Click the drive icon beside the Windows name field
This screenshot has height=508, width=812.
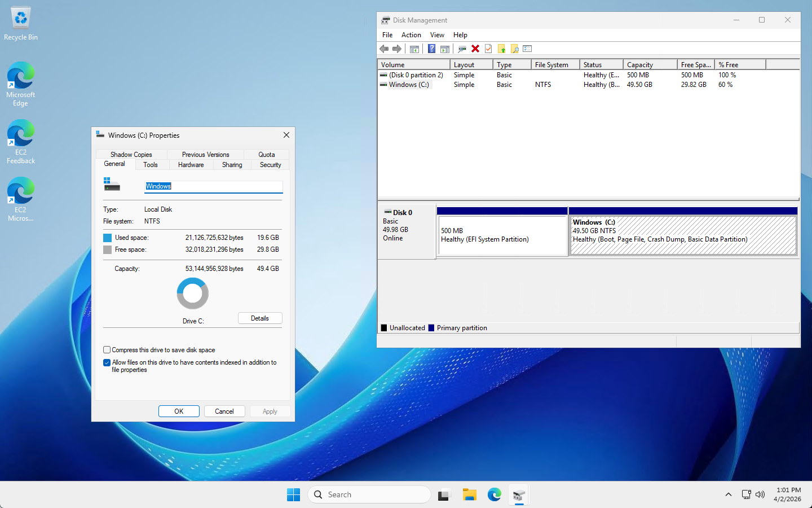(112, 185)
